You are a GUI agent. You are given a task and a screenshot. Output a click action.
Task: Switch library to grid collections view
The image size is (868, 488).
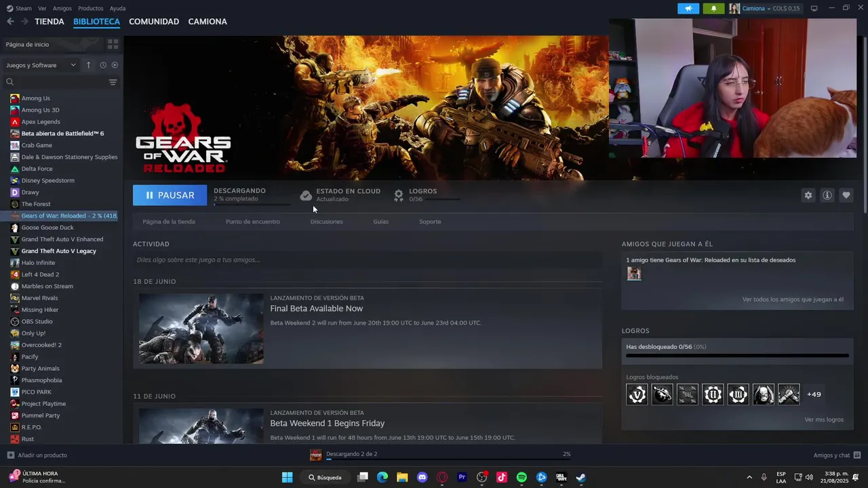pyautogui.click(x=113, y=44)
